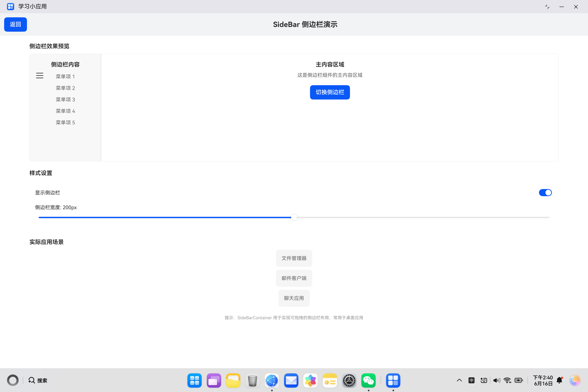The width and height of the screenshot is (588, 392).
Task: Click the 中 input method indicator
Action: [x=472, y=381]
